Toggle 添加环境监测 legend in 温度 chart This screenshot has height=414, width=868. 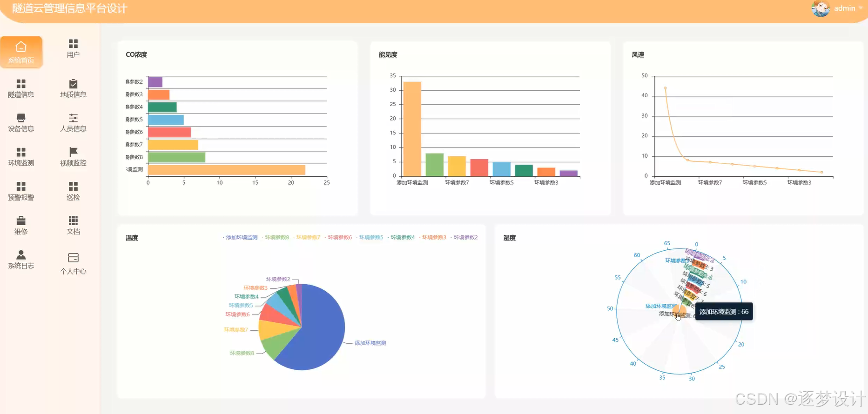click(x=240, y=237)
